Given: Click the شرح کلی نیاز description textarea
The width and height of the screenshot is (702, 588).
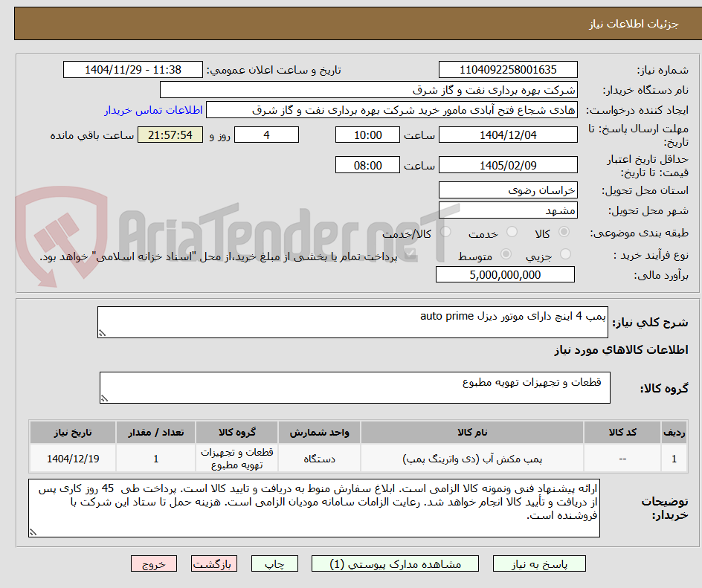Looking at the screenshot, I should 352,322.
